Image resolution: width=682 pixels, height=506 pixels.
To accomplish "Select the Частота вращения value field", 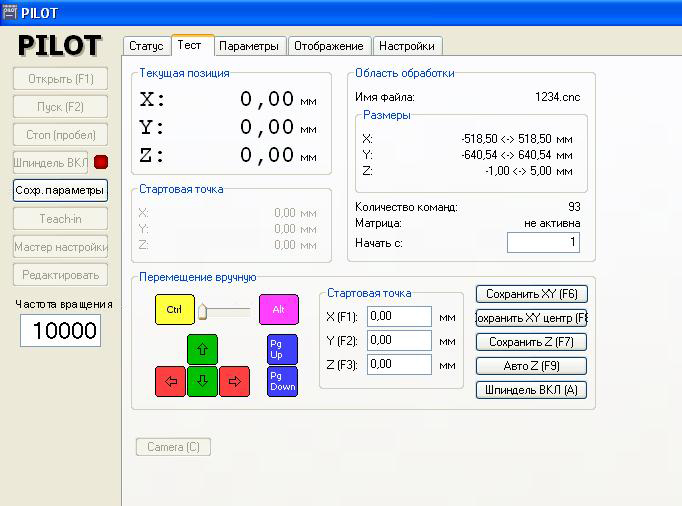I will [61, 331].
